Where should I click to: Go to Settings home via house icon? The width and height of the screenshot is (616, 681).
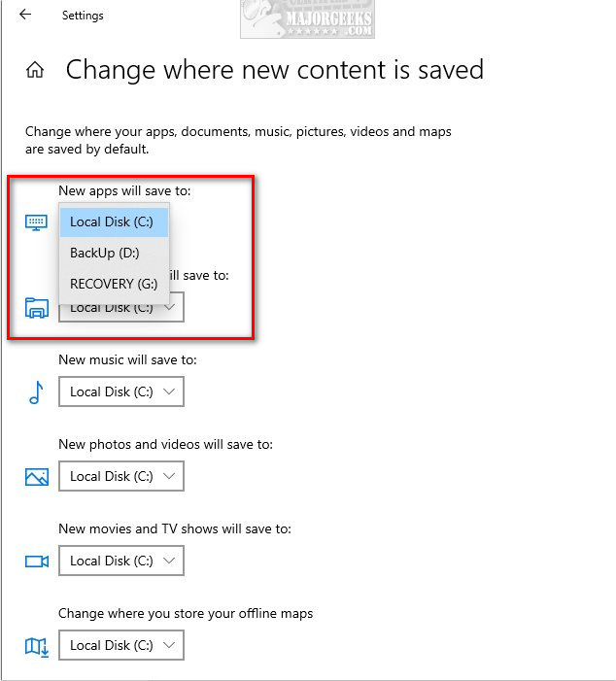click(x=35, y=70)
